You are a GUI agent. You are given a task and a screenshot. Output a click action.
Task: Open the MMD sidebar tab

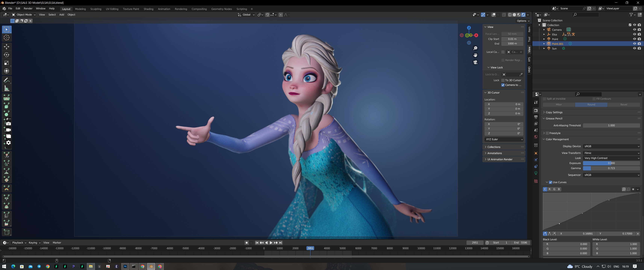point(529,69)
